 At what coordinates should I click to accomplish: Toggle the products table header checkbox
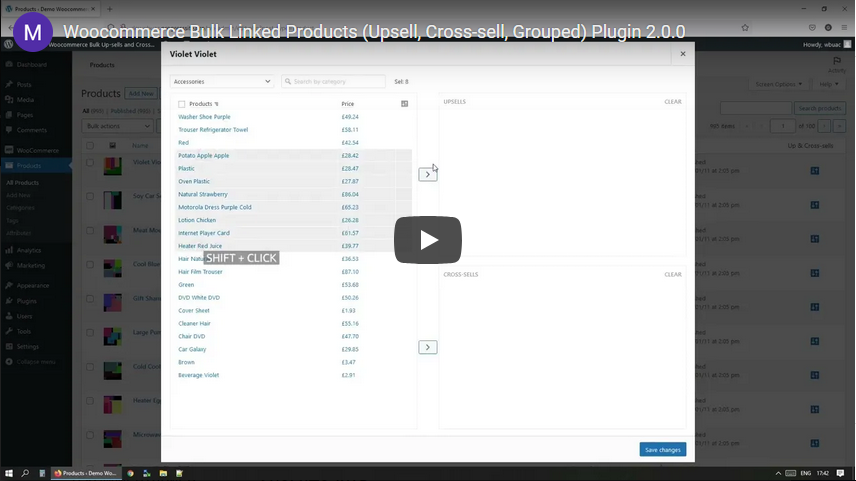[90, 146]
